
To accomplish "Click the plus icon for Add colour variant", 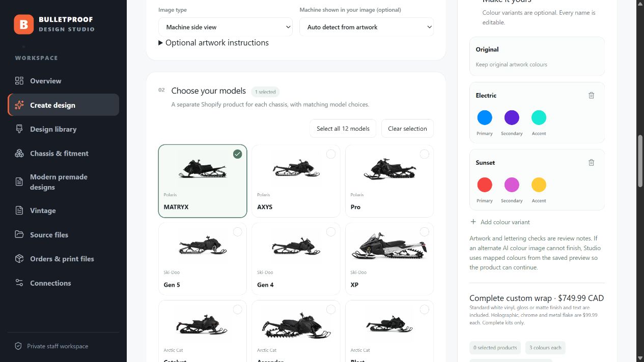I will coord(473,222).
